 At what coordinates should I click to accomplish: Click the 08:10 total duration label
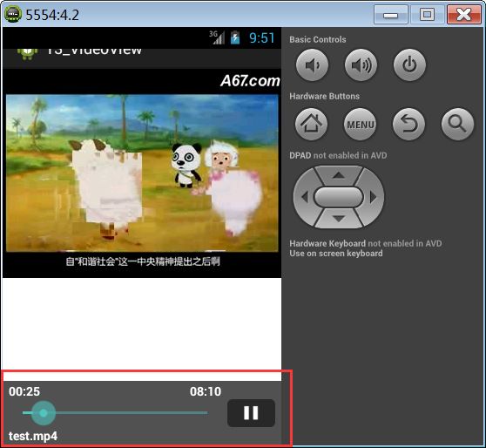(x=206, y=391)
